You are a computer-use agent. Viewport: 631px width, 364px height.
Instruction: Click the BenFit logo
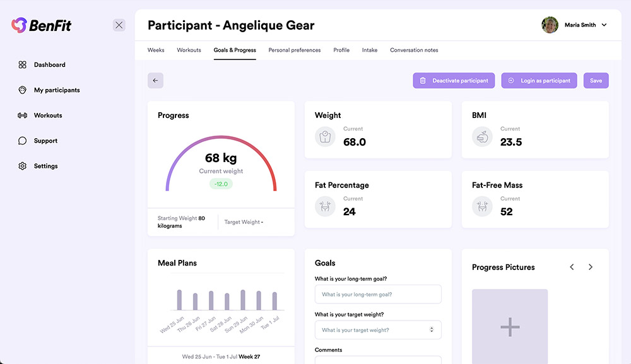[x=41, y=25]
